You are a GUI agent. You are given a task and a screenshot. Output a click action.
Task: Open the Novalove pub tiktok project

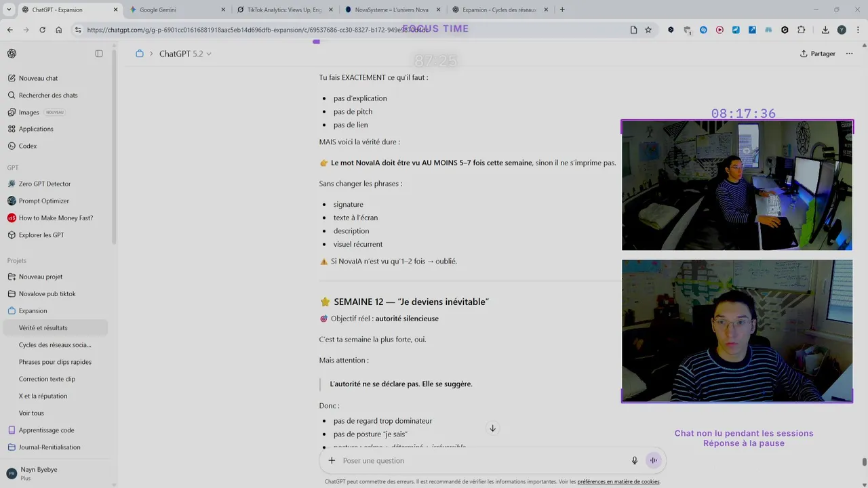[x=47, y=293]
